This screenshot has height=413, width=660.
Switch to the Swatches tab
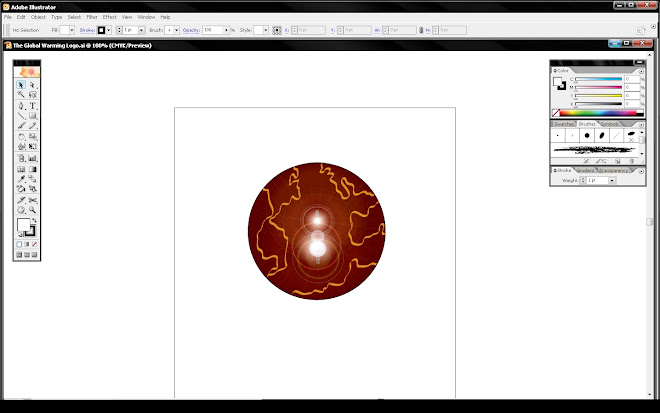(564, 124)
